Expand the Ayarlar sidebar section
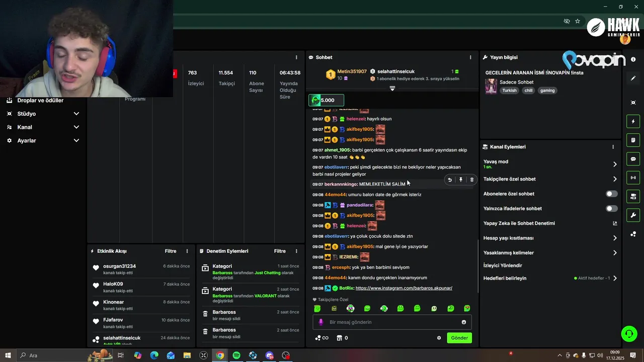The image size is (644, 362). tap(43, 141)
